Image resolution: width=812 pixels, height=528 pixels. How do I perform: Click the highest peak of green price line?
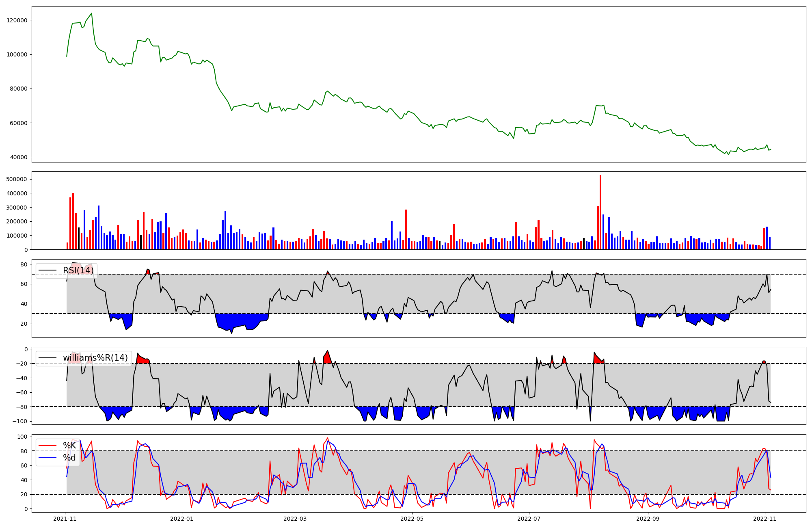pos(91,13)
